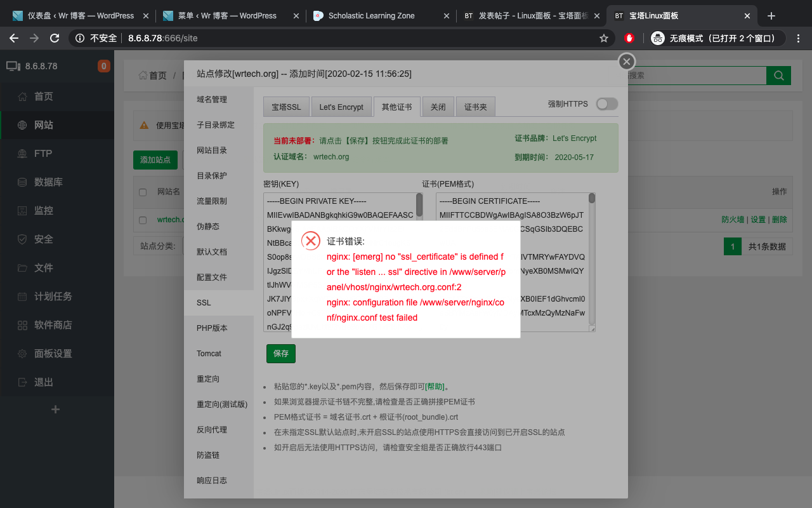The height and width of the screenshot is (508, 812).
Task: Click the files folder icon in sidebar
Action: pyautogui.click(x=23, y=268)
